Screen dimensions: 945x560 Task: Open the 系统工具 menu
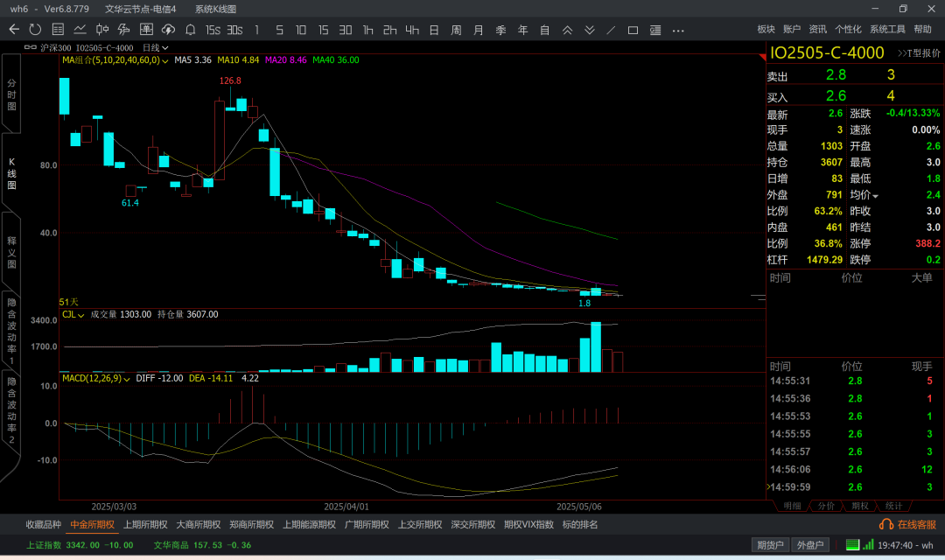point(887,30)
